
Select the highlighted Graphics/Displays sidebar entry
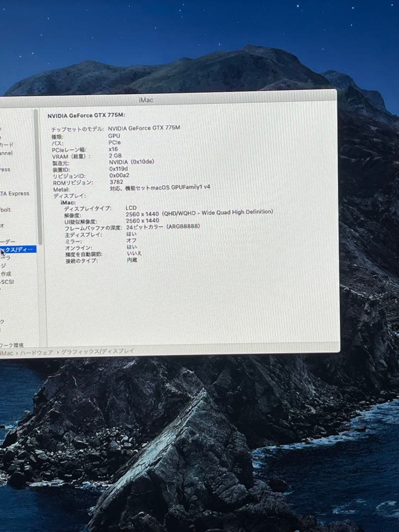click(x=18, y=250)
